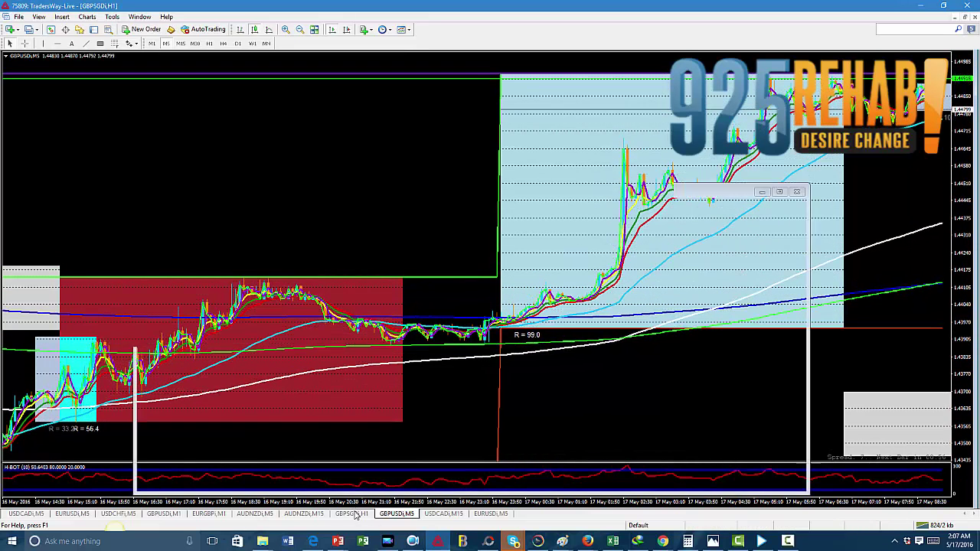Select the M15 timeframe
The width and height of the screenshot is (980, 551).
[181, 44]
